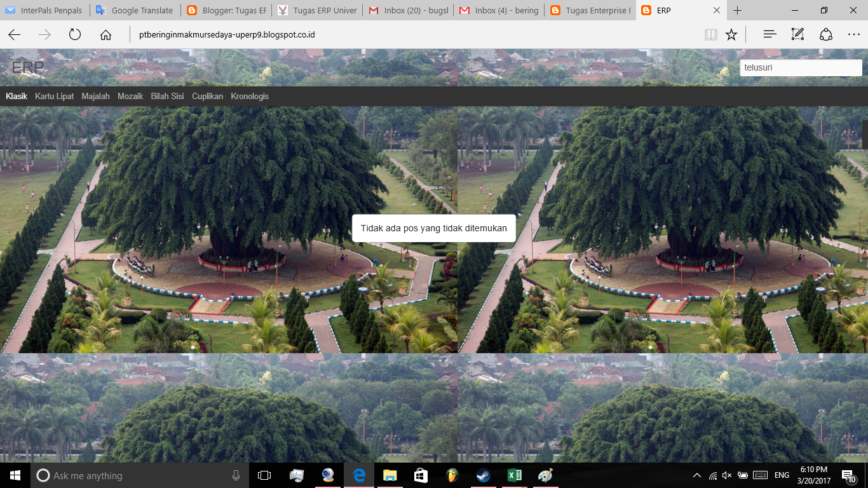The image size is (868, 488).
Task: Open the Windows Start menu
Action: pos(15,475)
